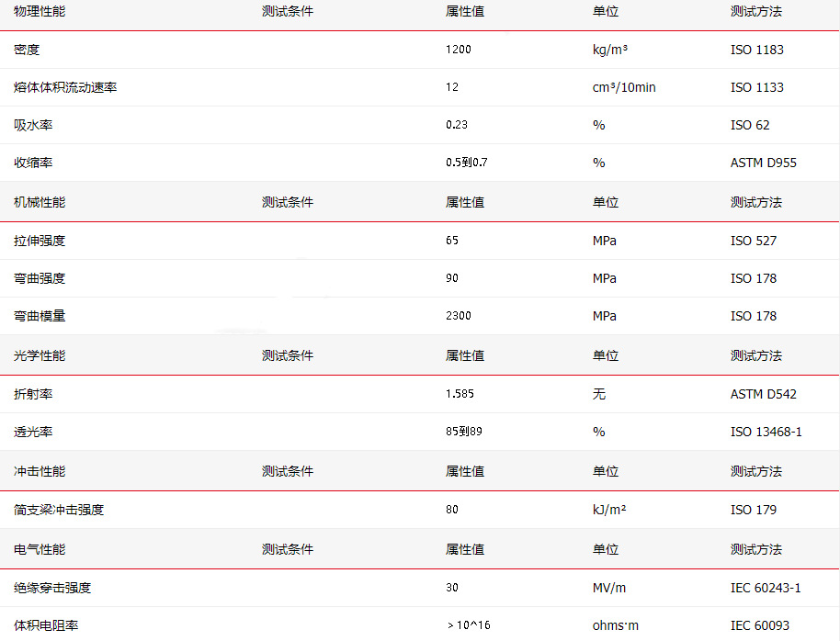Screen dimensions: 840x641
Task: Click the ASTM D542 test method
Action: pyautogui.click(x=764, y=394)
